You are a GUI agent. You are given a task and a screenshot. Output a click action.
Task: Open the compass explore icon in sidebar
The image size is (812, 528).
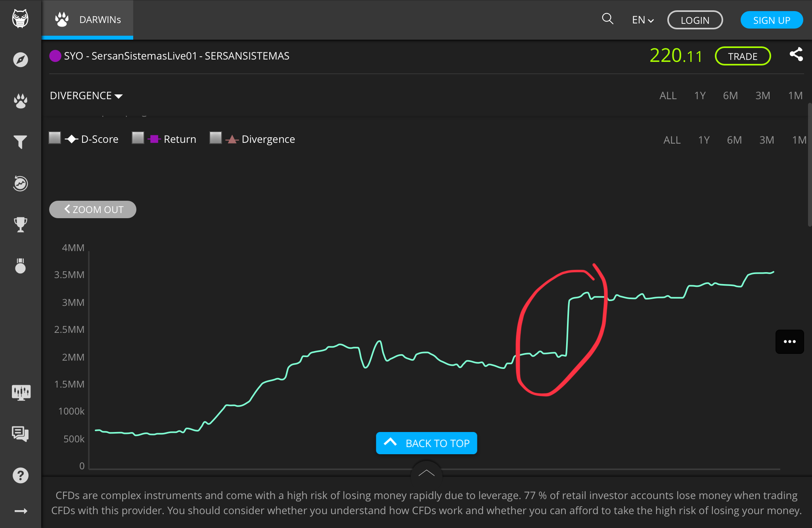(x=20, y=60)
